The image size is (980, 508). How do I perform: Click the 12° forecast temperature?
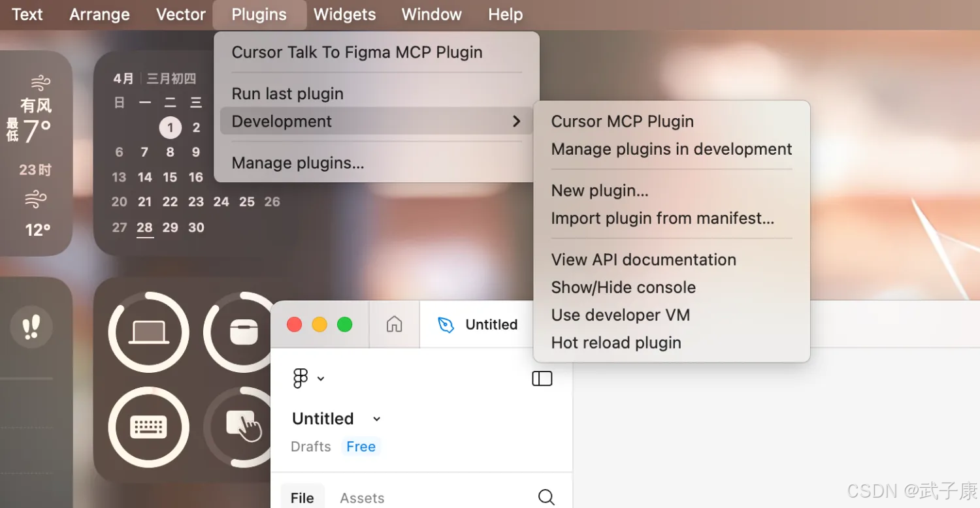pyautogui.click(x=38, y=230)
